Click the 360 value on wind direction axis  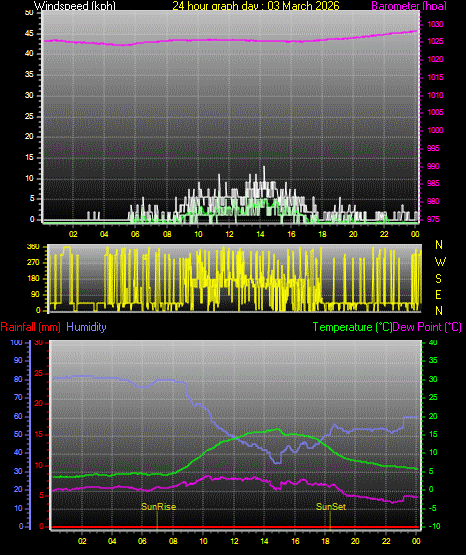tap(33, 247)
